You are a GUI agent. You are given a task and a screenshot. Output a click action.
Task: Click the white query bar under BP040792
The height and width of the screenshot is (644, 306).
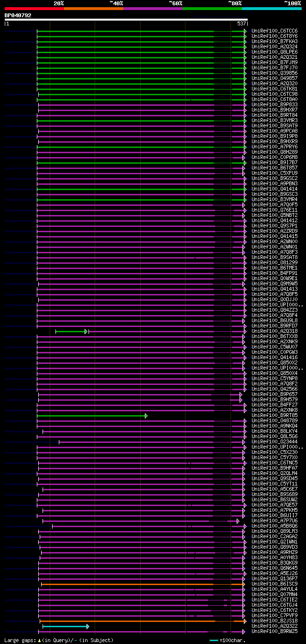click(x=126, y=20)
